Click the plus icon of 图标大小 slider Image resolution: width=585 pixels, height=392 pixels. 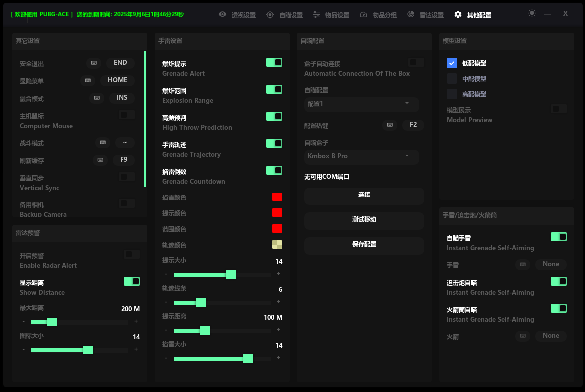(x=136, y=349)
